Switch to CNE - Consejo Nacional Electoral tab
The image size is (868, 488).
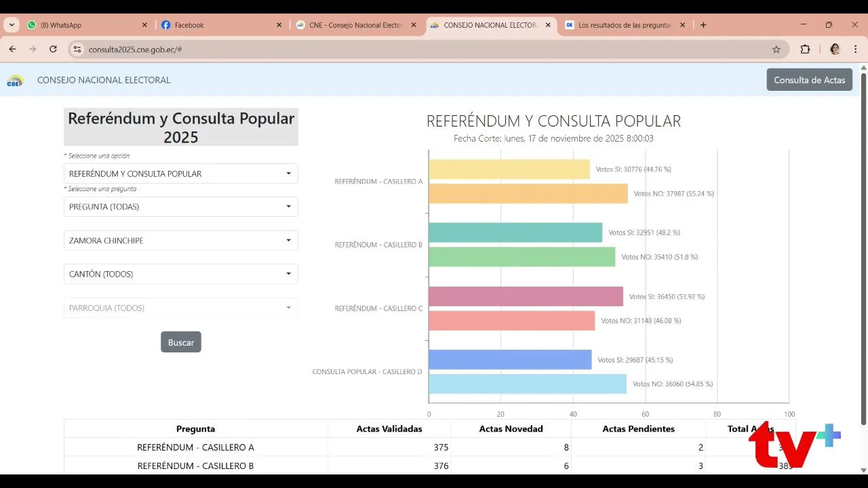[x=356, y=25]
